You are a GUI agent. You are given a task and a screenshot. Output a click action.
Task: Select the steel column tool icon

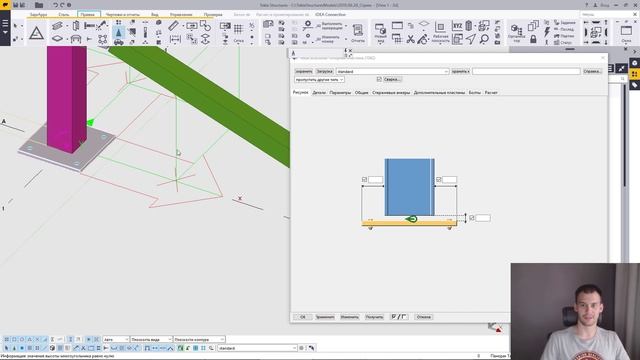pos(76,26)
